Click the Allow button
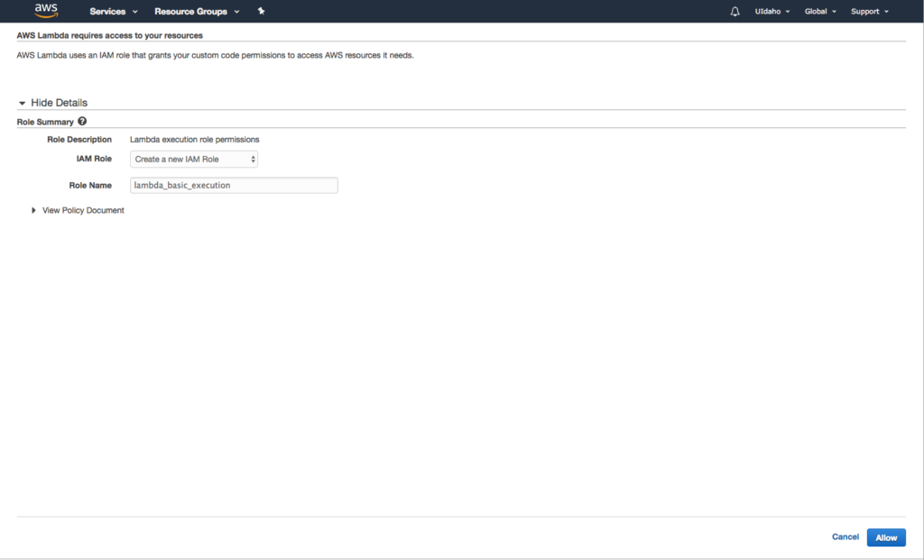Screen dimensions: 924x560 point(886,537)
